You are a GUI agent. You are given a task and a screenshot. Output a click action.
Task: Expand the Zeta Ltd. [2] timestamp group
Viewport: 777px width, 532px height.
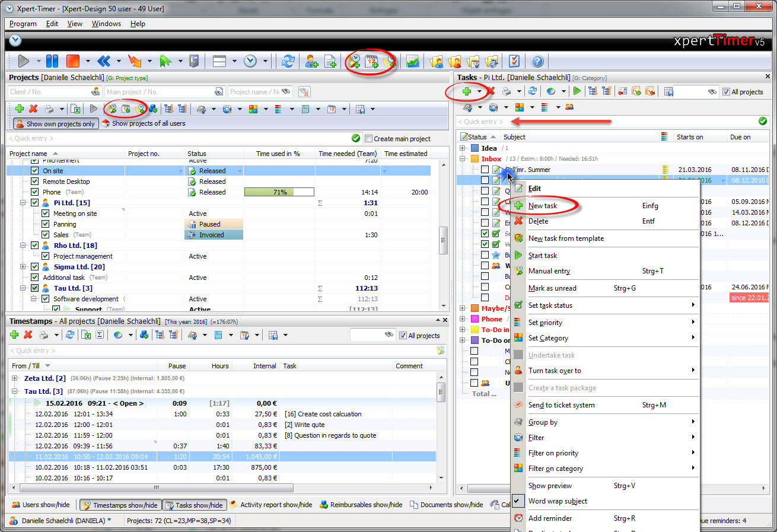click(15, 378)
